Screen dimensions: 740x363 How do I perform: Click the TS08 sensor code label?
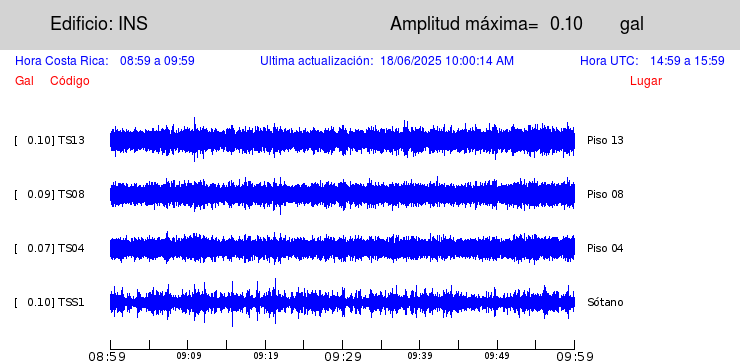[x=71, y=194]
